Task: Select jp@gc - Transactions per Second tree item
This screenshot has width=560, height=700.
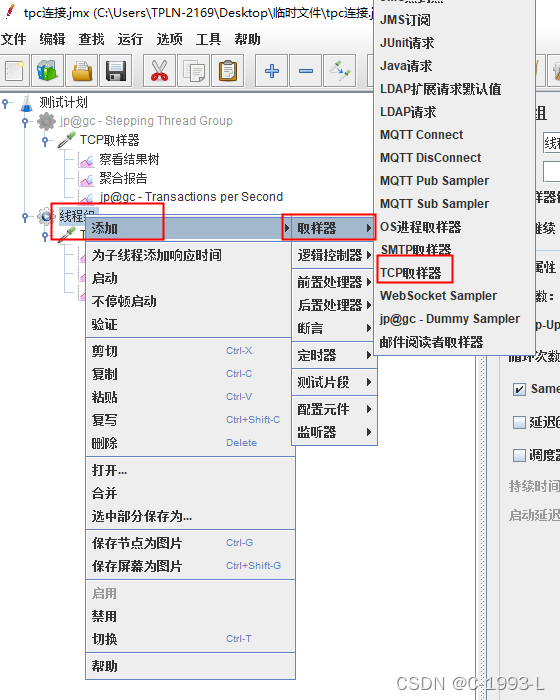Action: [191, 197]
